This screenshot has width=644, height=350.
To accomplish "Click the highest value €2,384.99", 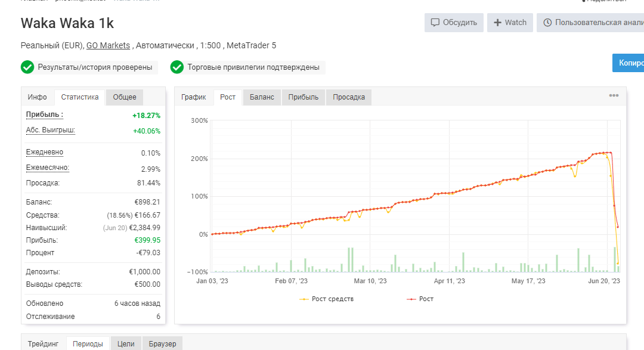I will pyautogui.click(x=144, y=228).
